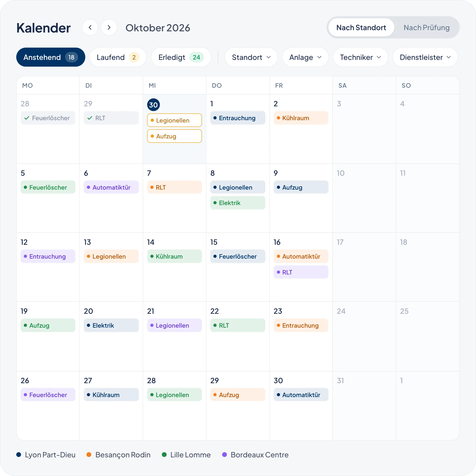The image size is (476, 476).
Task: Open Elektrik event on October 8
Action: pos(238,203)
